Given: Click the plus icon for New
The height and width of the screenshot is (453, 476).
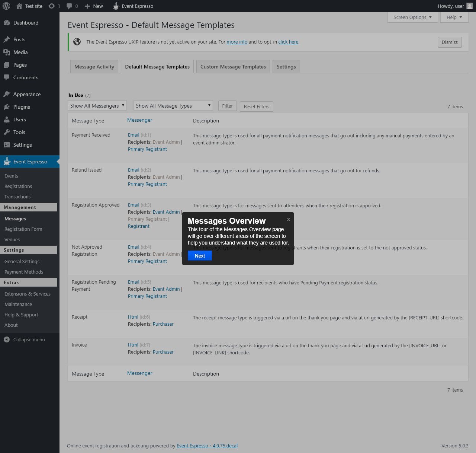Looking at the screenshot, I should click(87, 6).
